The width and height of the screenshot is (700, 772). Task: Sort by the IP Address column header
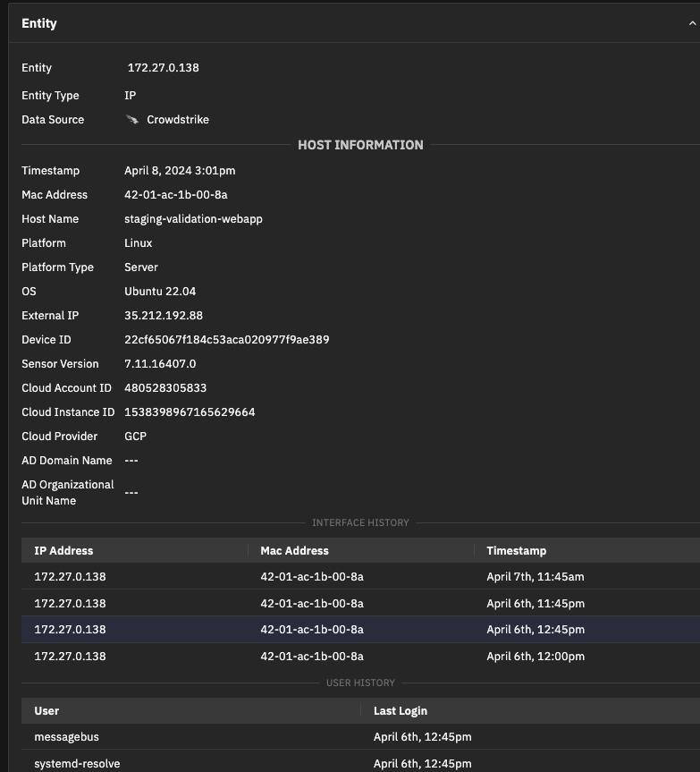click(x=63, y=551)
